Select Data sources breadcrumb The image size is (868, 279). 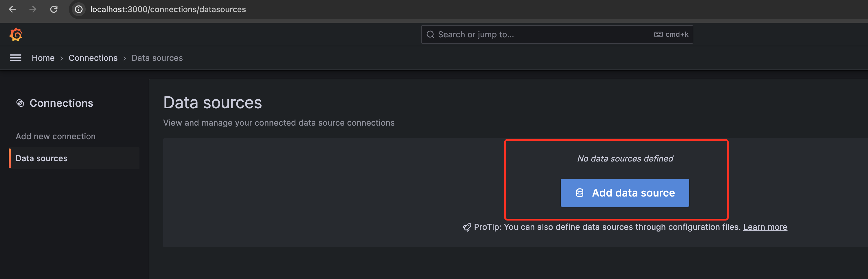(157, 58)
